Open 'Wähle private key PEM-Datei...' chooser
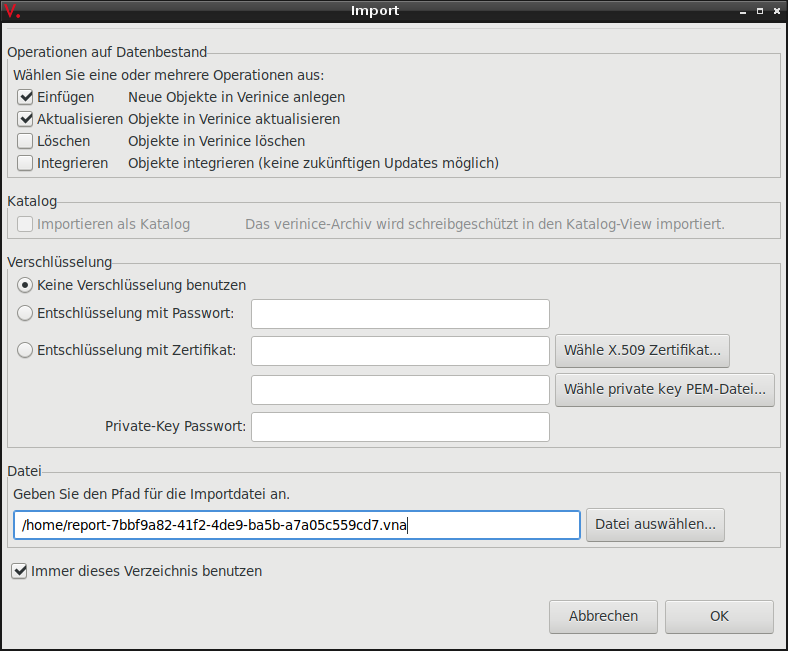The width and height of the screenshot is (788, 651). (665, 389)
